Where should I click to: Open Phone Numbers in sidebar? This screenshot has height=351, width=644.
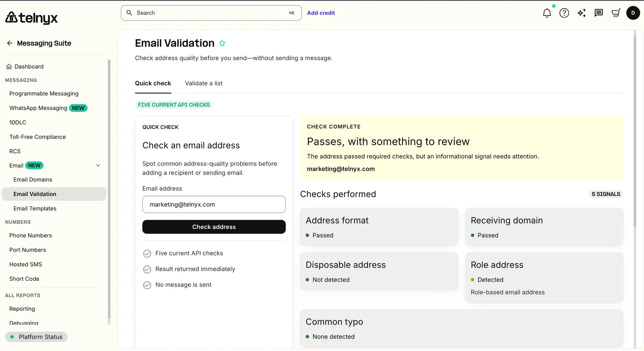[31, 235]
